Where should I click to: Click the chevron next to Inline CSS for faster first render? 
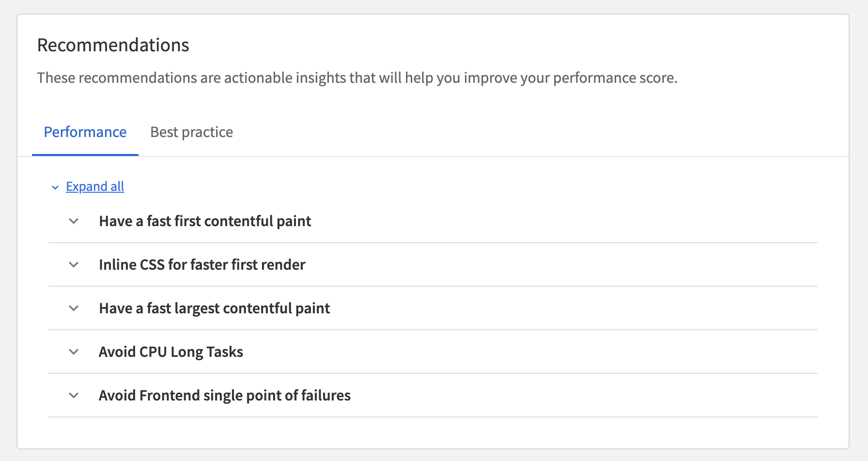point(74,264)
